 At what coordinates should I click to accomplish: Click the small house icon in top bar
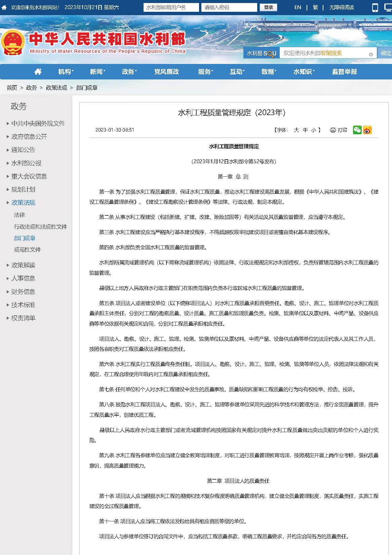[4, 7]
